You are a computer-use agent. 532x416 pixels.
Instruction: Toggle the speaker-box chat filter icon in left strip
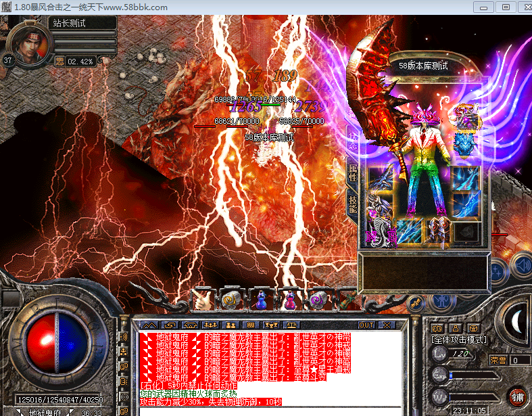pos(124,382)
